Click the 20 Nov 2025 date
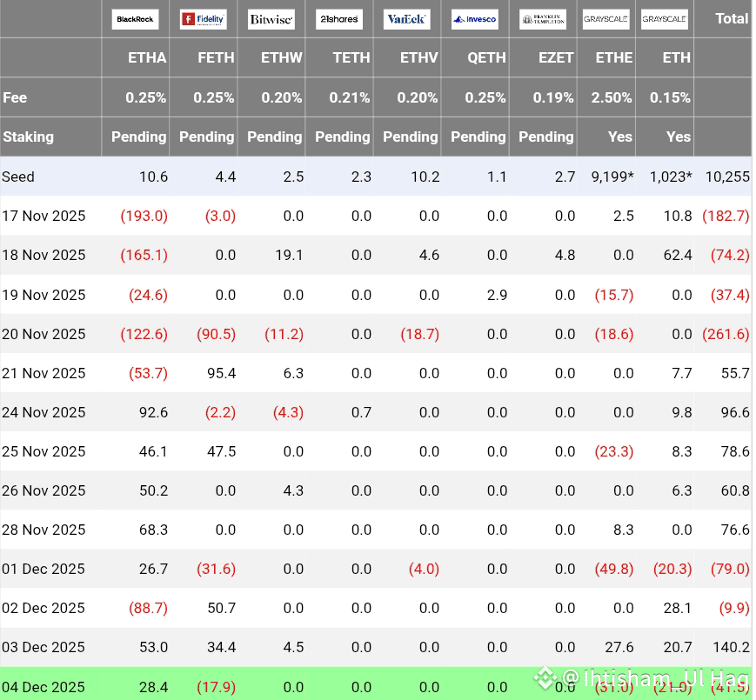This screenshot has height=700, width=756. coord(43,334)
